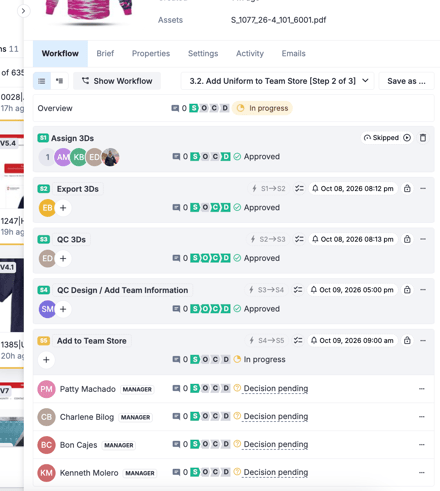Image resolution: width=440 pixels, height=491 pixels.
Task: Collapse the Add to Team Store stage
Action: click(423, 341)
